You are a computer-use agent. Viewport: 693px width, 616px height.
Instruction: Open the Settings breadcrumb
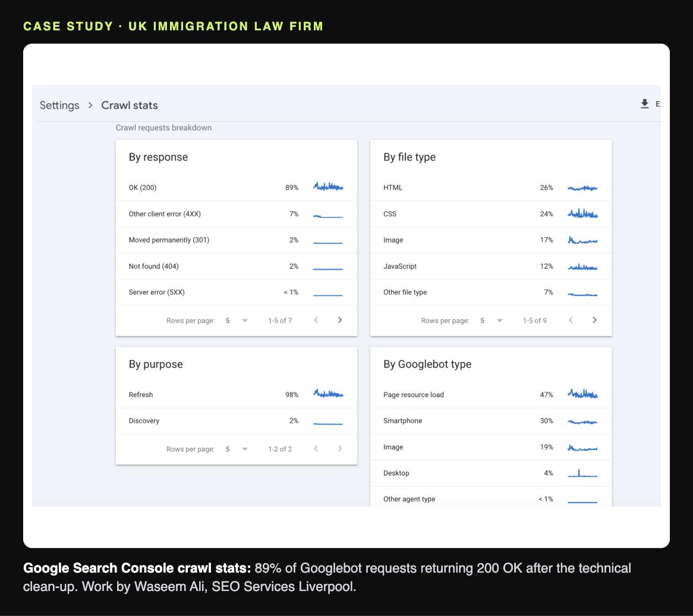point(59,105)
